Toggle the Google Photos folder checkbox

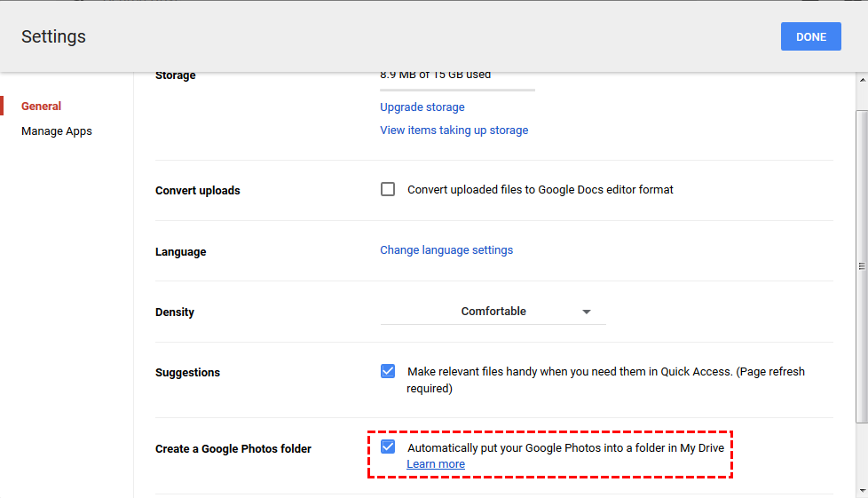pyautogui.click(x=388, y=447)
